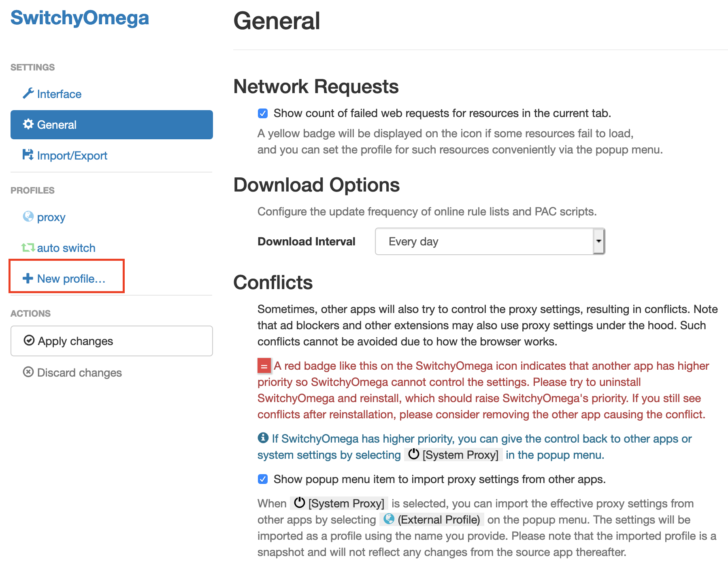This screenshot has width=728, height=575.
Task: Click the SwitchyOmega title link
Action: (x=80, y=18)
